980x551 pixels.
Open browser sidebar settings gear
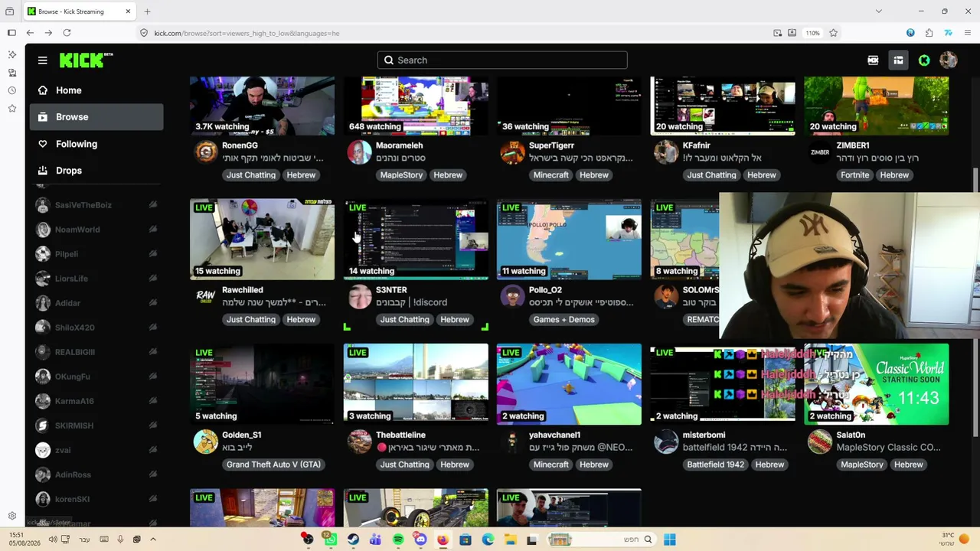click(11, 516)
